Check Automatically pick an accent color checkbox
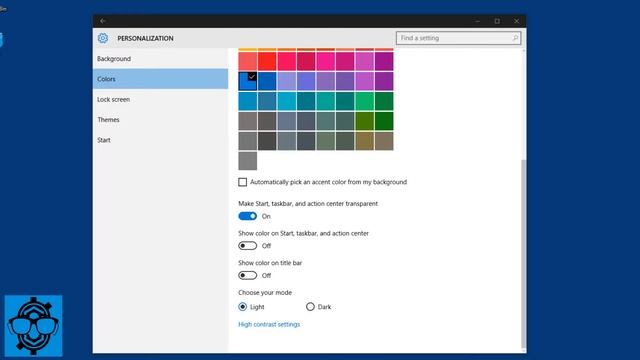This screenshot has width=640, height=360. pyautogui.click(x=242, y=182)
